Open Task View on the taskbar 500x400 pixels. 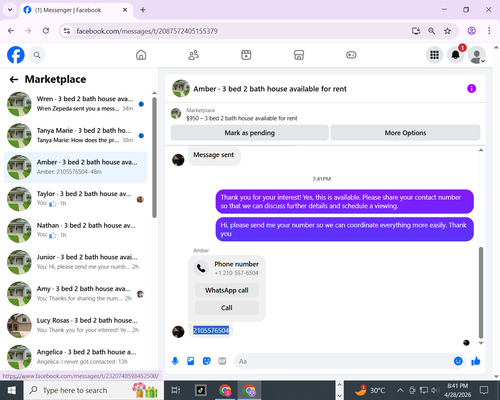(176, 390)
